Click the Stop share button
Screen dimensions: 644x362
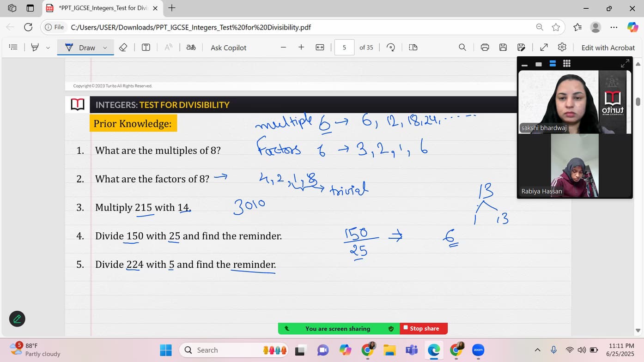[x=424, y=328]
